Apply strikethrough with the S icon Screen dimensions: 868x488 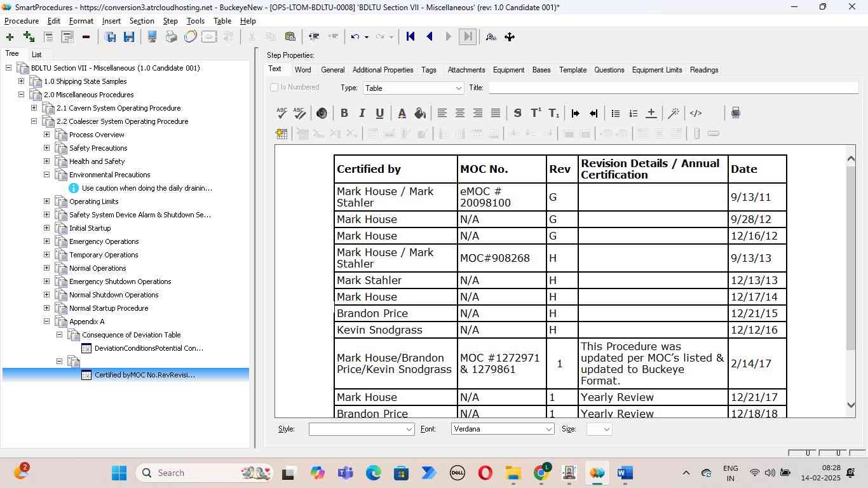[x=517, y=113]
